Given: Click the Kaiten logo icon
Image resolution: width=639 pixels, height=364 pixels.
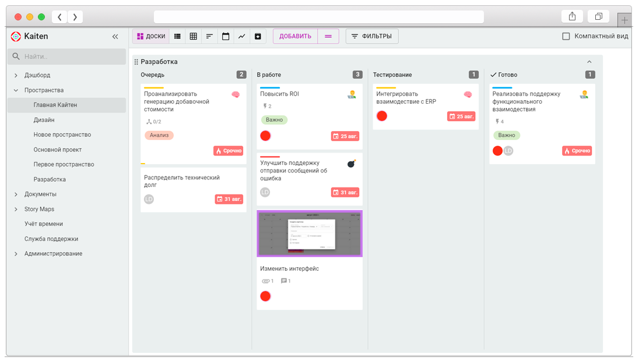Looking at the screenshot, I should [16, 36].
